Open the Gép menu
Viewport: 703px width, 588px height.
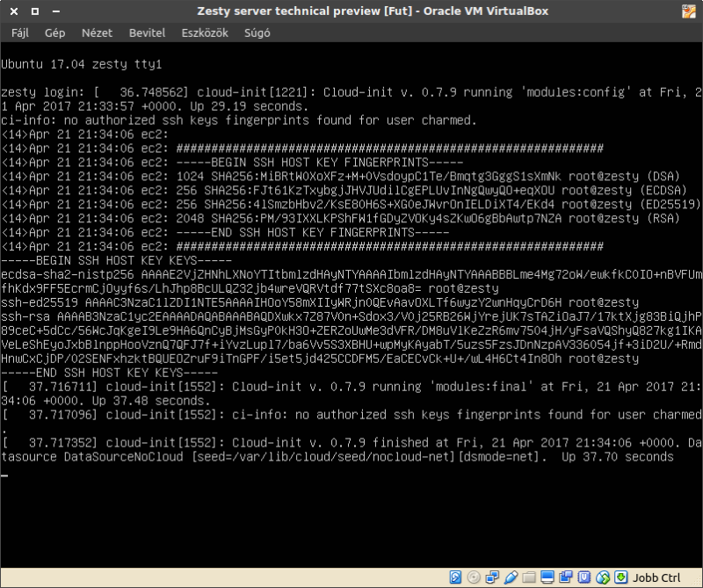[54, 33]
